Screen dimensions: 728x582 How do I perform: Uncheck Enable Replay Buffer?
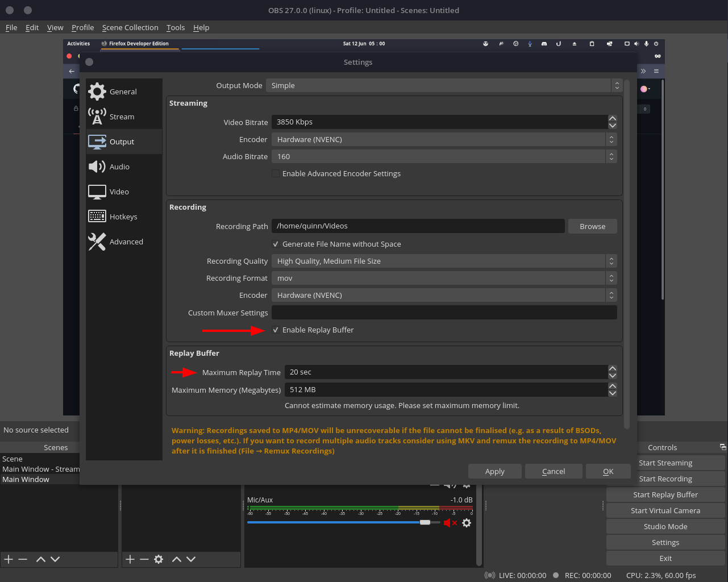[276, 330]
